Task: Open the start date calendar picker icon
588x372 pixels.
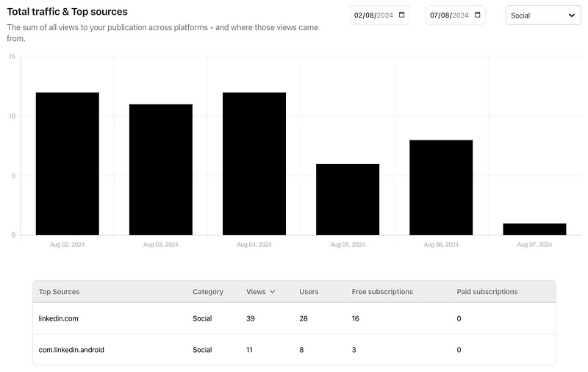Action: point(401,15)
